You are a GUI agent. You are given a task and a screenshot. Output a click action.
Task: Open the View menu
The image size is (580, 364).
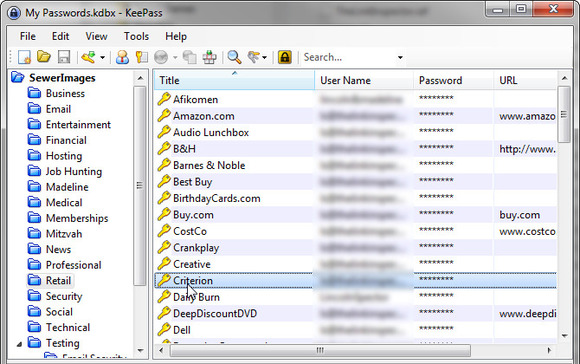tap(96, 36)
